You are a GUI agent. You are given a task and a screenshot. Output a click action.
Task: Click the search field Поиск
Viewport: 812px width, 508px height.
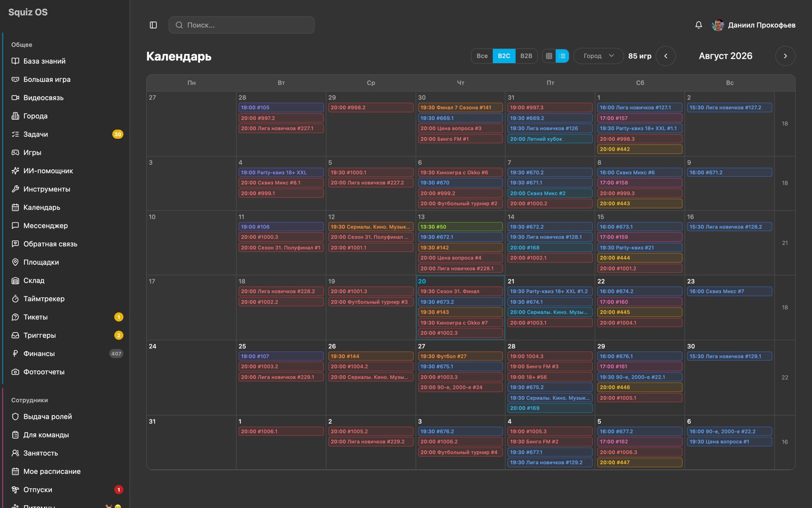coord(242,25)
